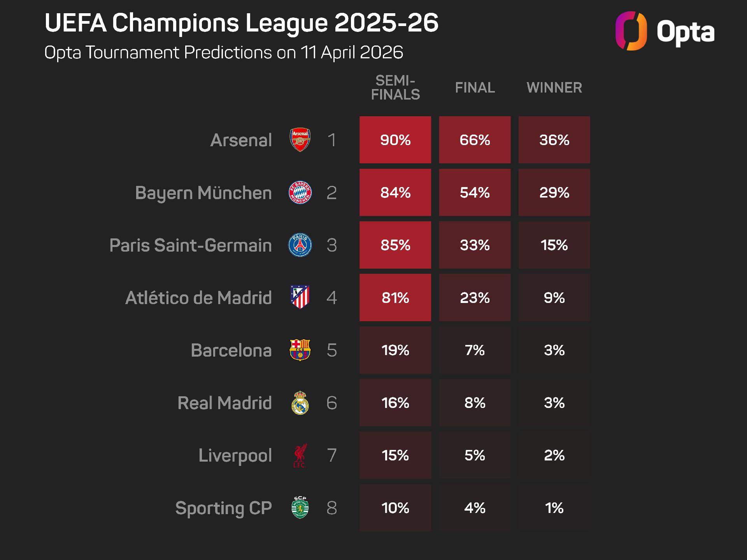
Task: Click the Barcelona team name
Action: tap(231, 350)
